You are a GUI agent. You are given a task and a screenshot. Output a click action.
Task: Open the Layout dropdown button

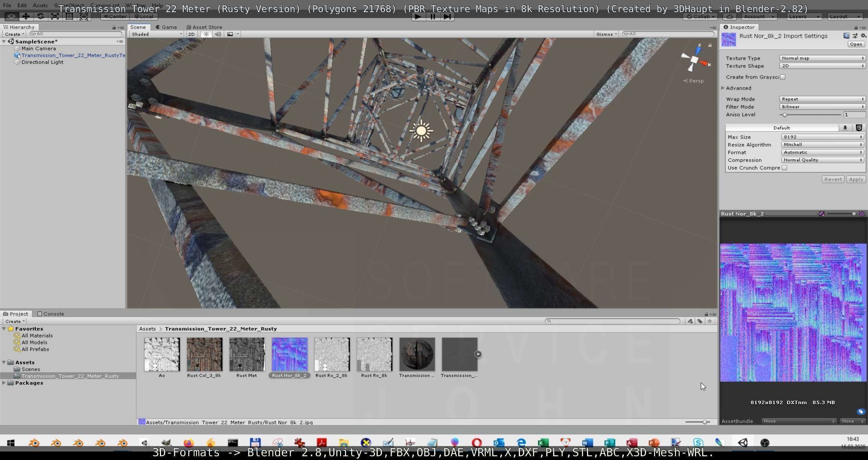[845, 17]
